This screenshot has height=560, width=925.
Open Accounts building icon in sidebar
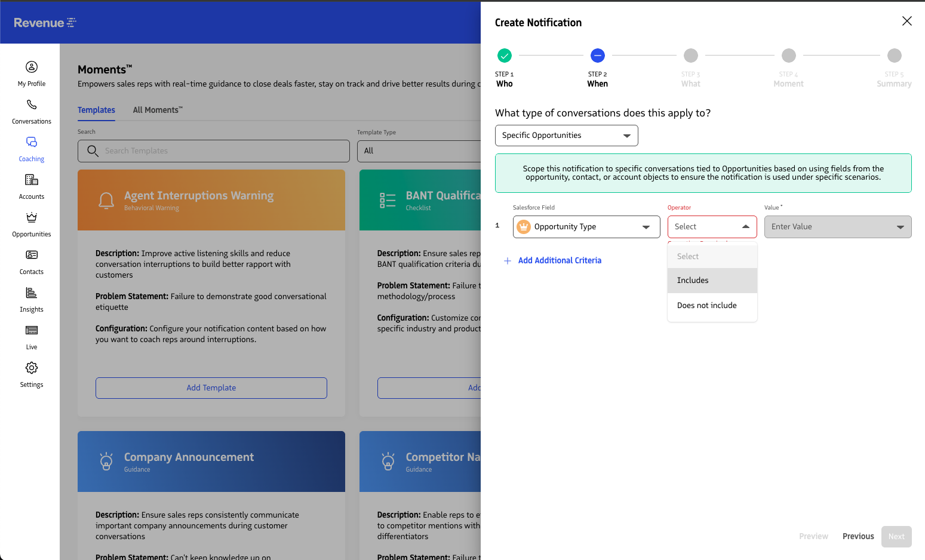point(32,180)
